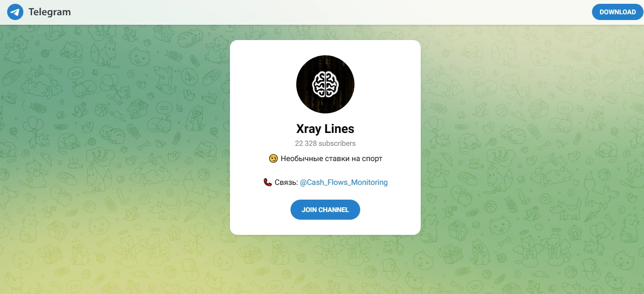Viewport: 644px width, 294px height.
Task: Click the green background below the channel card
Action: tap(325, 264)
